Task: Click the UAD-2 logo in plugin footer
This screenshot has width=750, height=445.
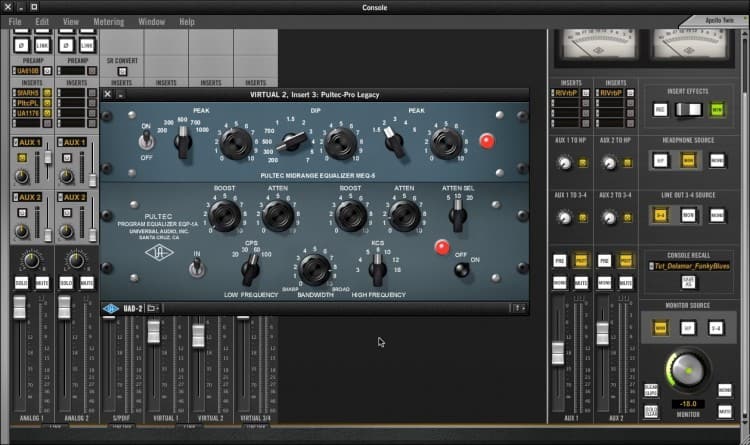Action: click(110, 309)
